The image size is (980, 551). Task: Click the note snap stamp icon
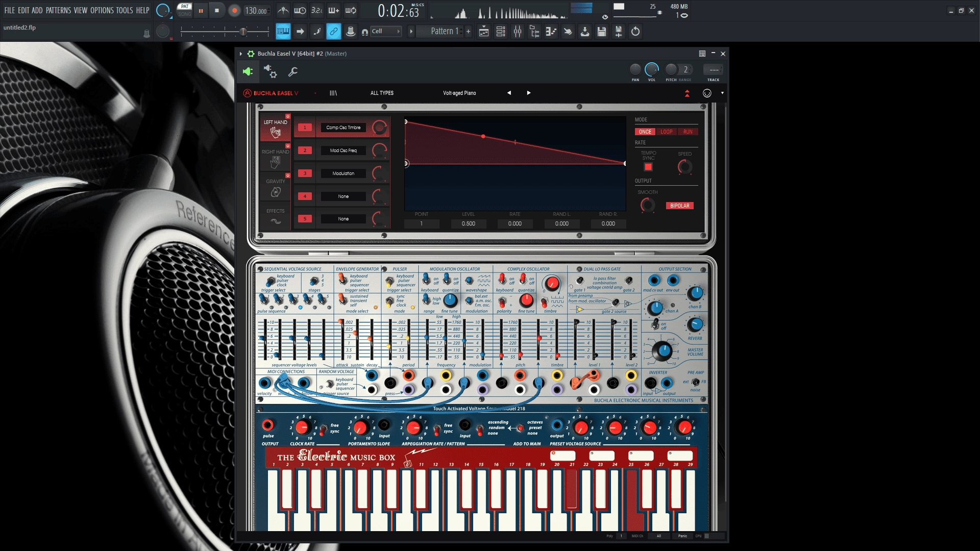tap(351, 32)
